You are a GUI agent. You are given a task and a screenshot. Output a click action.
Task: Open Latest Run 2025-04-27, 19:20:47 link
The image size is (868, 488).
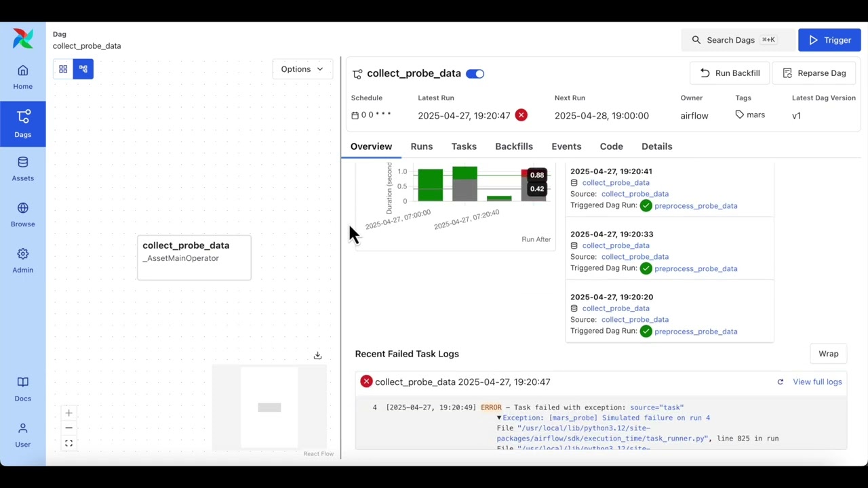tap(464, 116)
